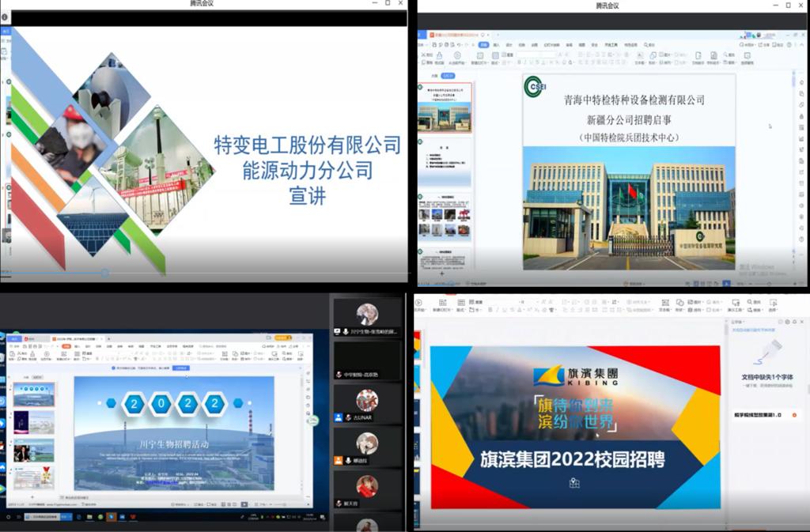Click the text box icon in the CSEI window
This screenshot has height=532, width=810.
[639, 57]
